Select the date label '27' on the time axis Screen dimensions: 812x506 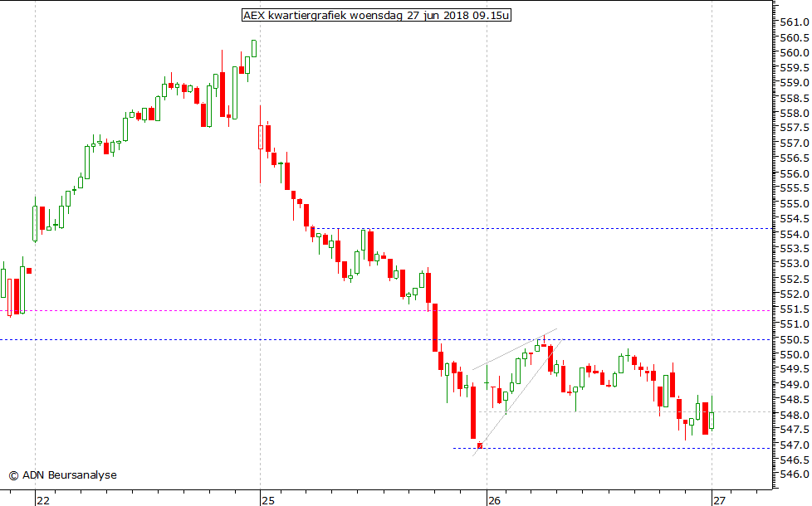point(719,500)
